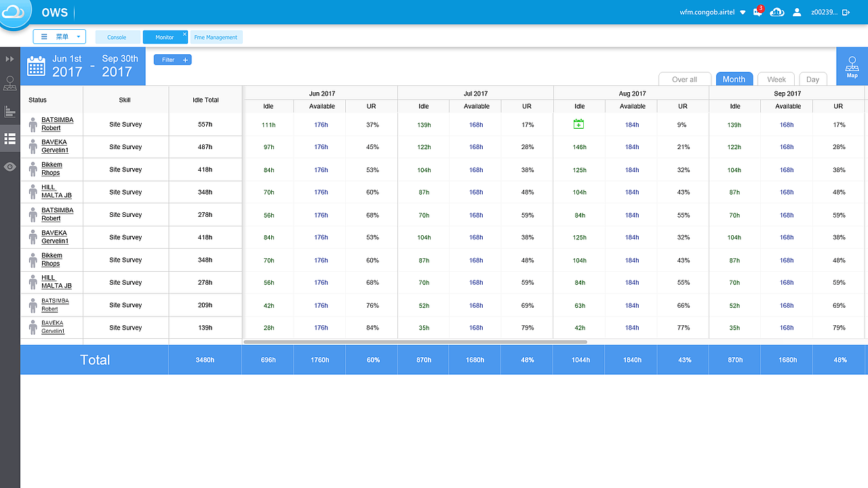Add a filter with the Filter + button
The width and height of the screenshot is (868, 488).
point(173,60)
